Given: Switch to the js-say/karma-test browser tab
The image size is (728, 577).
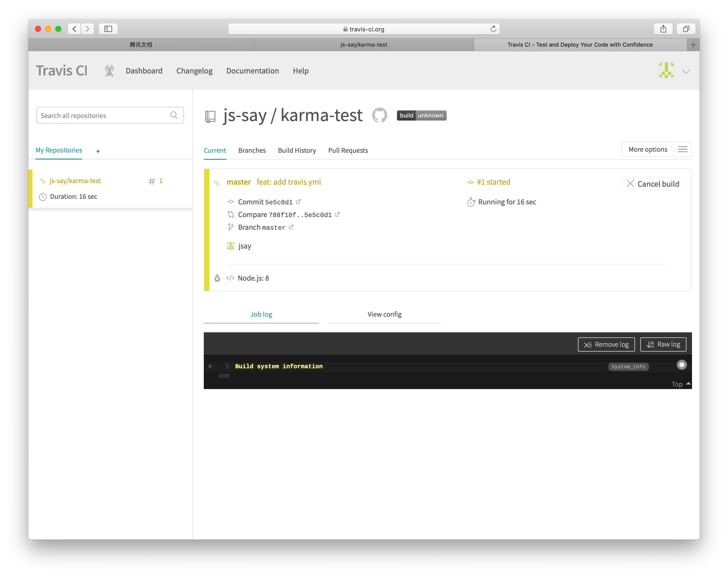Looking at the screenshot, I should [x=364, y=45].
